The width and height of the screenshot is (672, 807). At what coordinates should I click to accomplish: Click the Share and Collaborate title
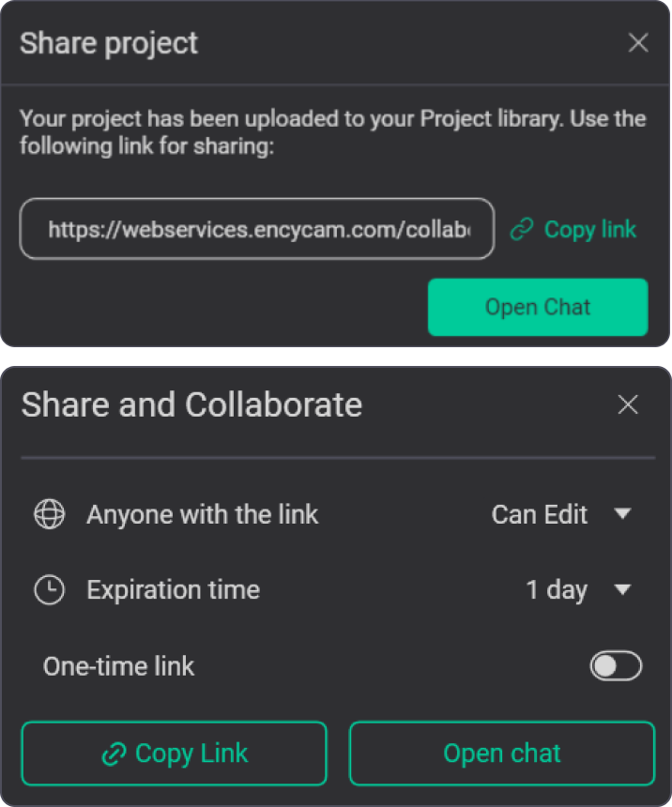(x=191, y=404)
